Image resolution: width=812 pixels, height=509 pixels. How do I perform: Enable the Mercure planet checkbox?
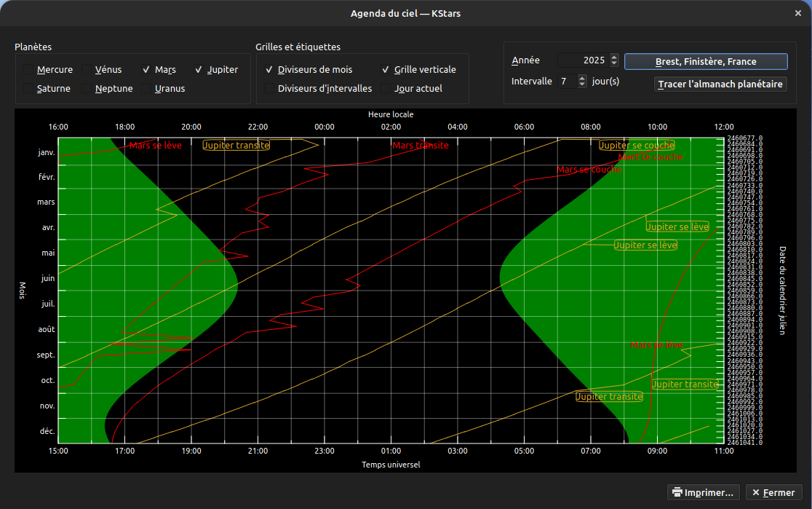pos(29,70)
